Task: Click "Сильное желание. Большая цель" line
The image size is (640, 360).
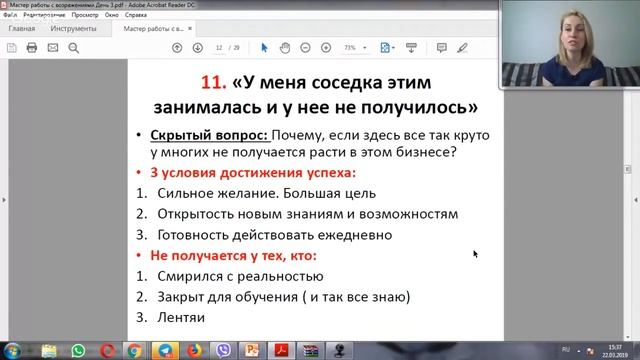Action: (x=267, y=193)
